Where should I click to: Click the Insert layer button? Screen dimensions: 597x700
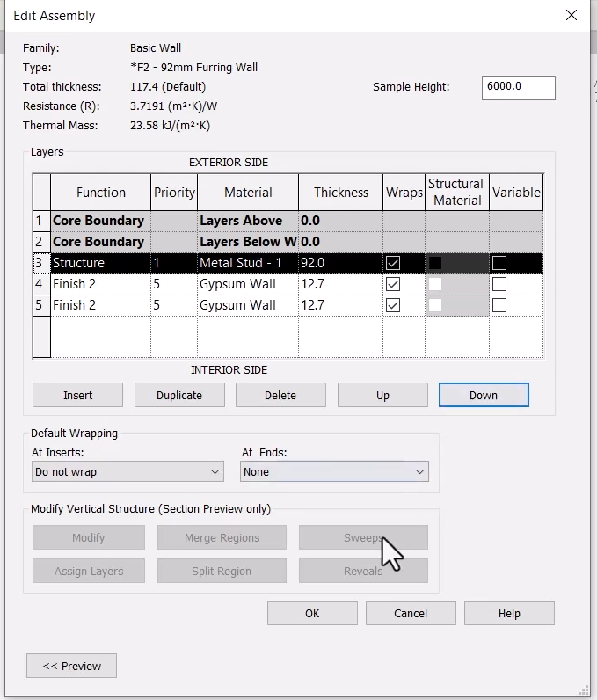[77, 395]
